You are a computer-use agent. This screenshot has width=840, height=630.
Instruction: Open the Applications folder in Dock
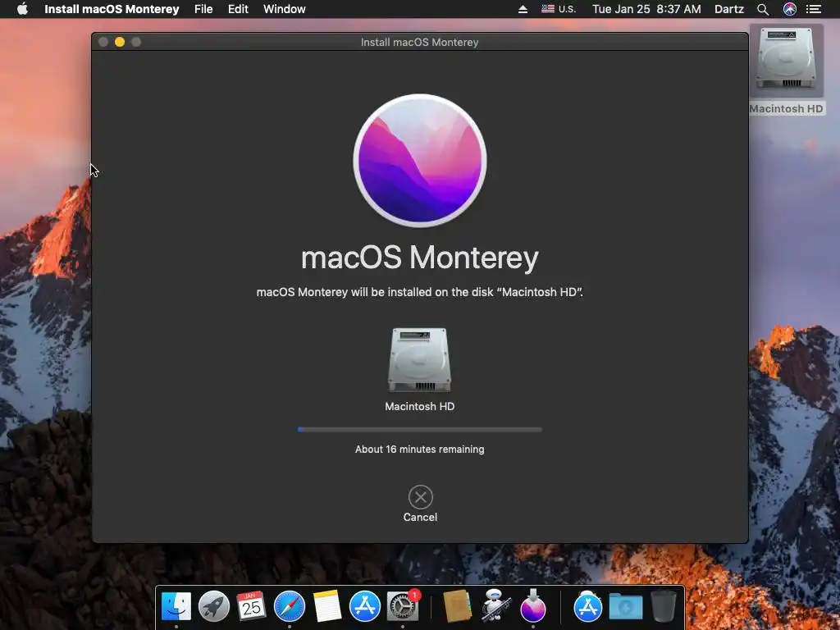[588, 606]
